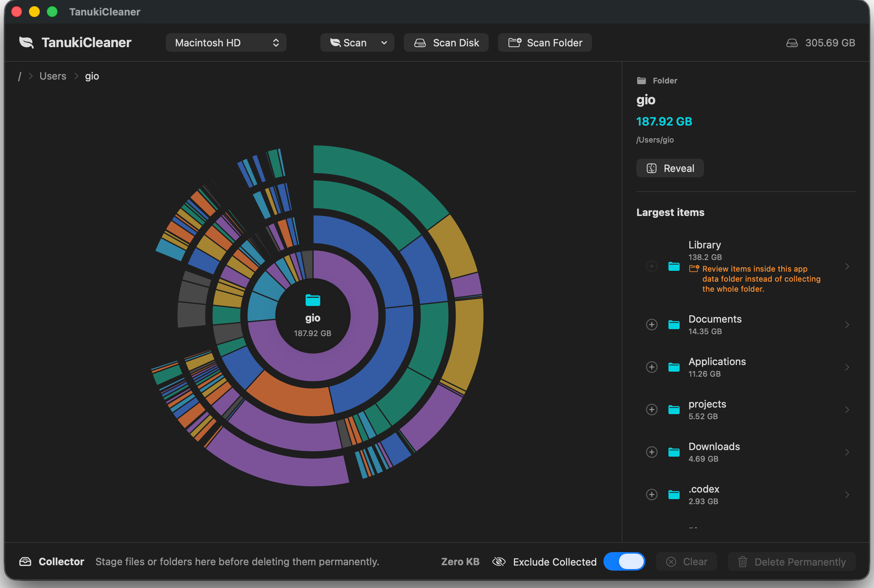This screenshot has height=588, width=874.
Task: Click the Applications folder icon
Action: point(674,367)
